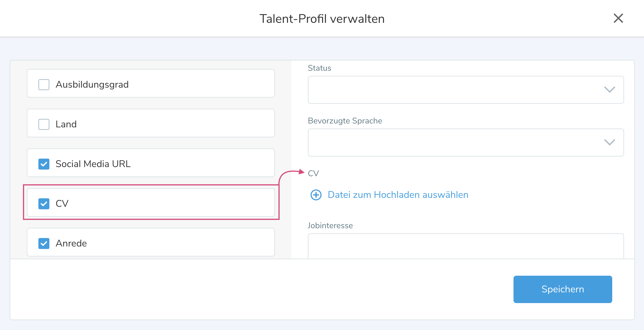Select the Land field label
The image size is (644, 330).
coord(66,124)
